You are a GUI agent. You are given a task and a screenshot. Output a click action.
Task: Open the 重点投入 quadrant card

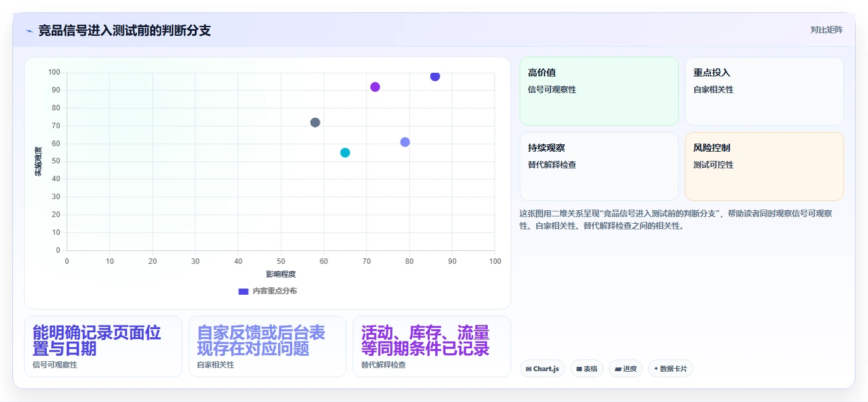(764, 91)
